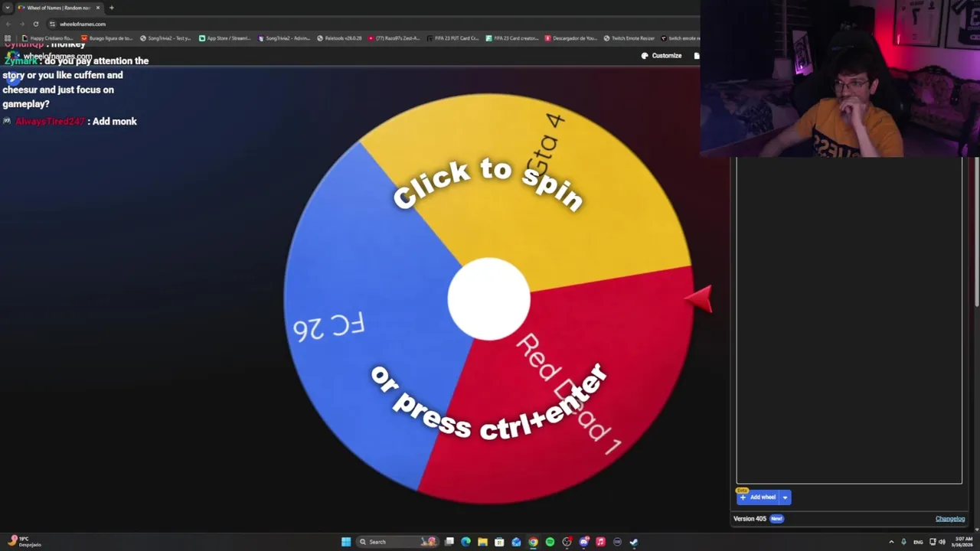Open the SongTrivia2 - Admin bookmark

(283, 38)
